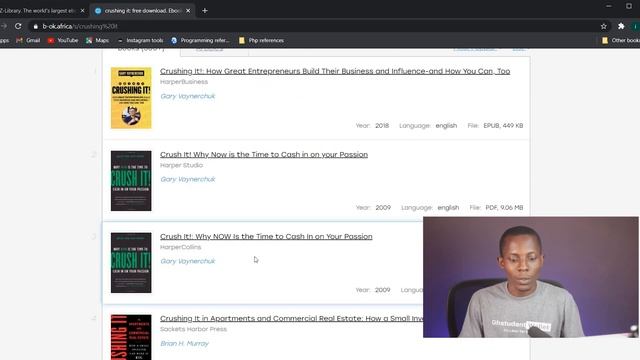Click EPUB, 449 KB file info
640x360 pixels.
(503, 126)
